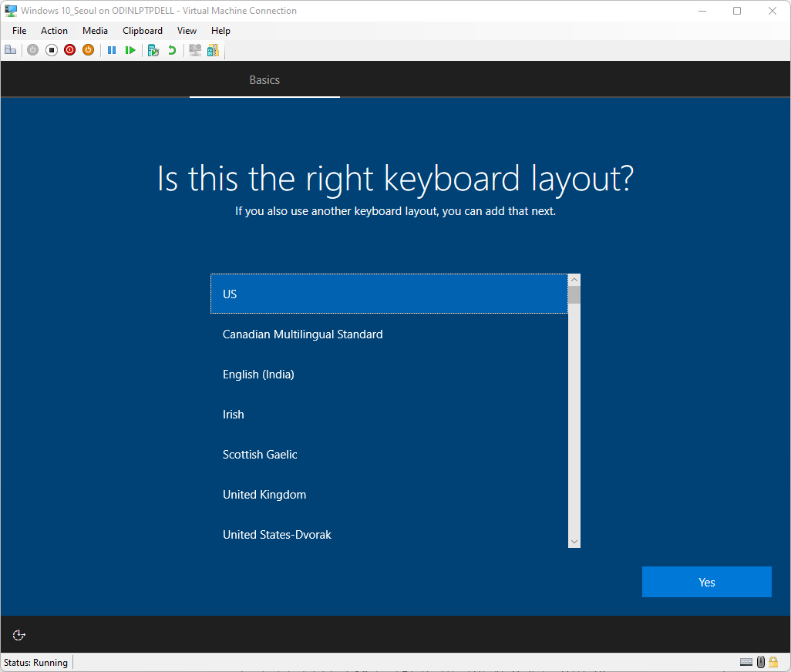Viewport: 791px width, 672px height.
Task: Turn off the VM with the black stop icon
Action: pos(52,50)
